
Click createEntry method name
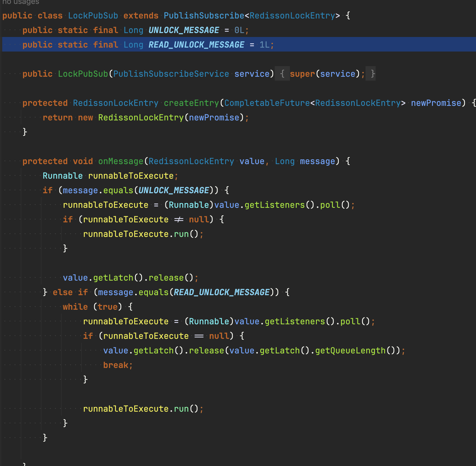point(191,103)
